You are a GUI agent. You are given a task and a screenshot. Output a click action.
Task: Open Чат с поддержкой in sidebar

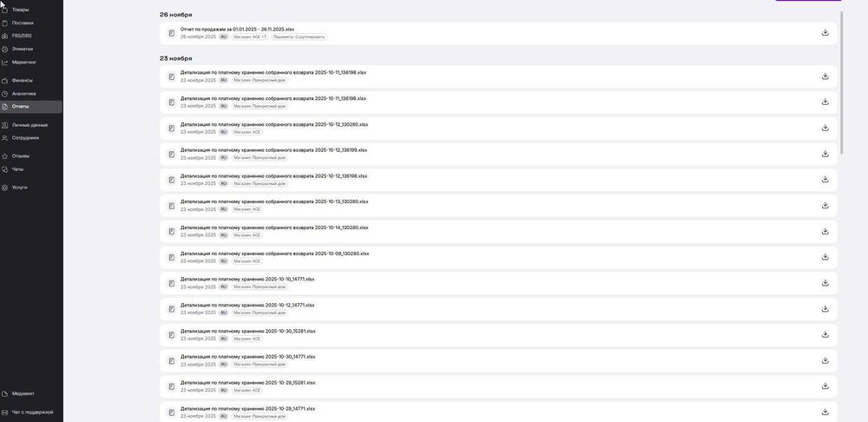[x=31, y=412]
